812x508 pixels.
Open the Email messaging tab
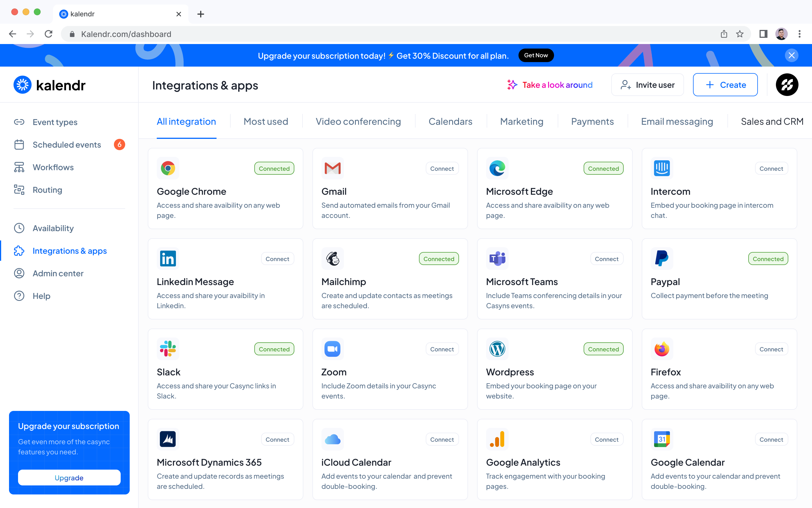tap(677, 121)
